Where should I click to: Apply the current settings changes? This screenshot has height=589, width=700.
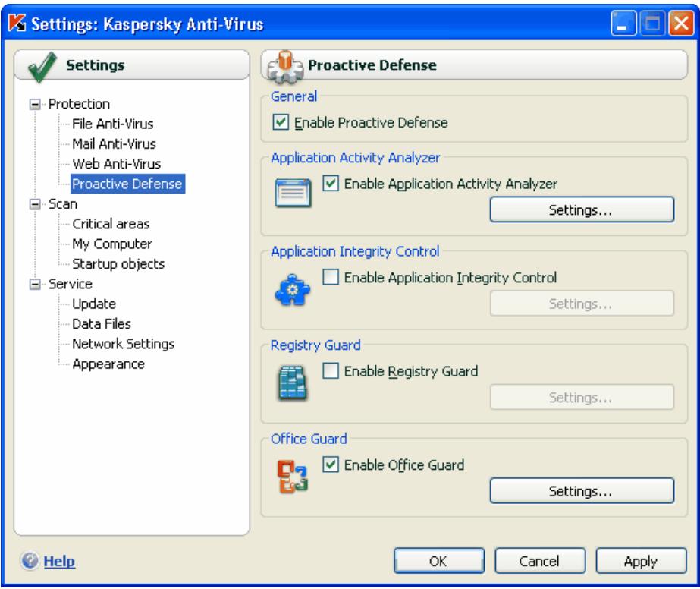pos(642,562)
